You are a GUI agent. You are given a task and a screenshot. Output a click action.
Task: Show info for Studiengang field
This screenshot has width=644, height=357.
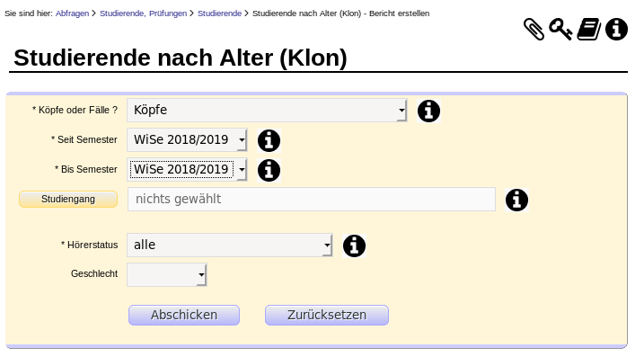(516, 200)
